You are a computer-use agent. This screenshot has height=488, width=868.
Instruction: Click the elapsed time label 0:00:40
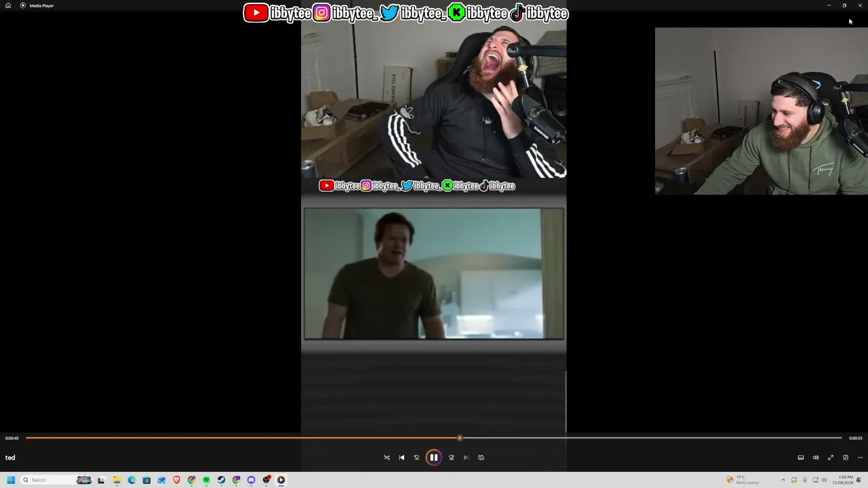click(x=12, y=438)
